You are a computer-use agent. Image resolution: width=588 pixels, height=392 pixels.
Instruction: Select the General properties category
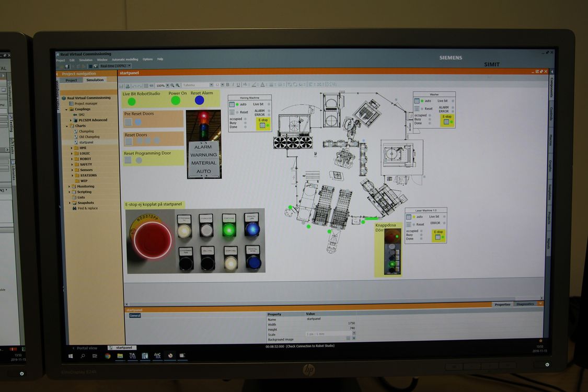tap(135, 316)
